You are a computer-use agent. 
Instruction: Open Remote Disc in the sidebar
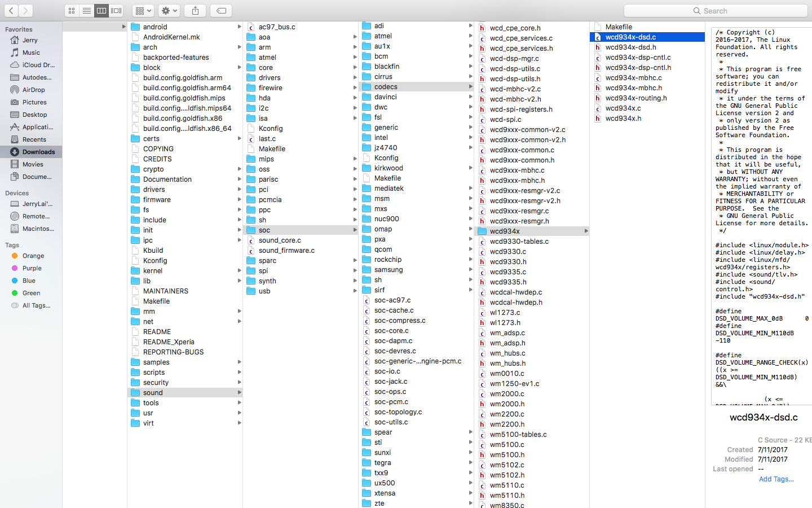[31, 216]
